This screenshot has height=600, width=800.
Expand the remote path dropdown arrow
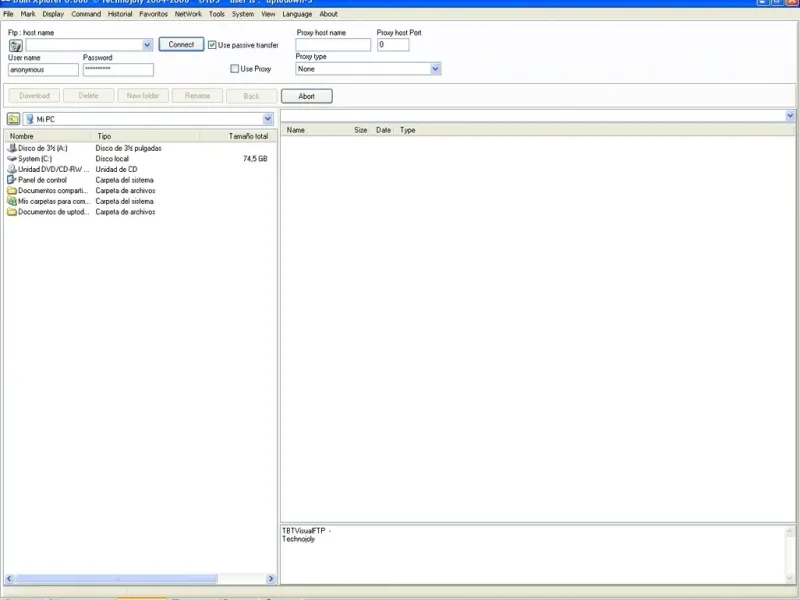(x=790, y=116)
